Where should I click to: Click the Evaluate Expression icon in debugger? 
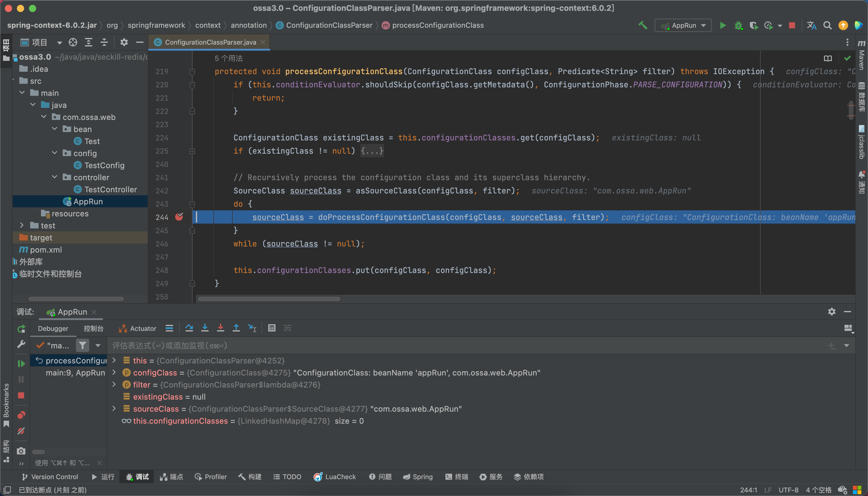pos(272,328)
